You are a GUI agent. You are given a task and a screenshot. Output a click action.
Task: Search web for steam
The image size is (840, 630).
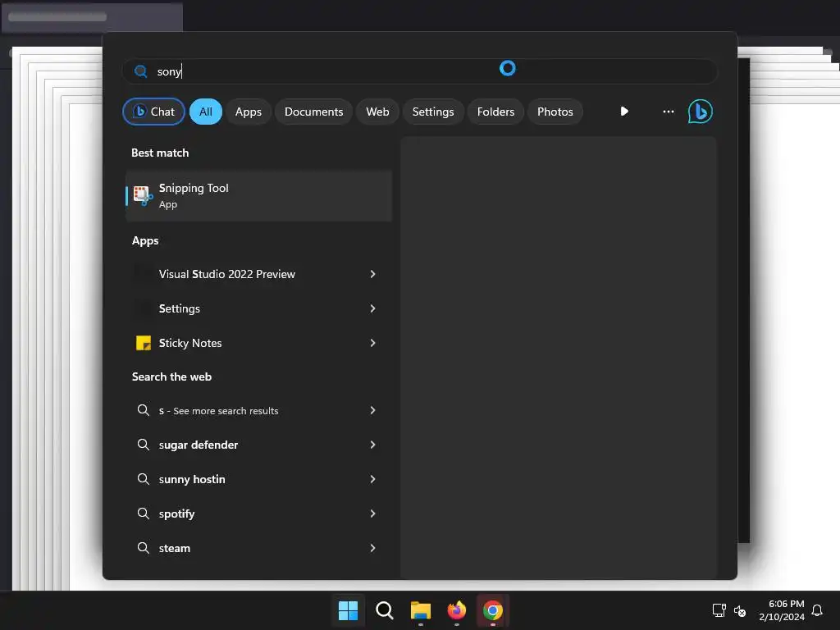point(258,547)
